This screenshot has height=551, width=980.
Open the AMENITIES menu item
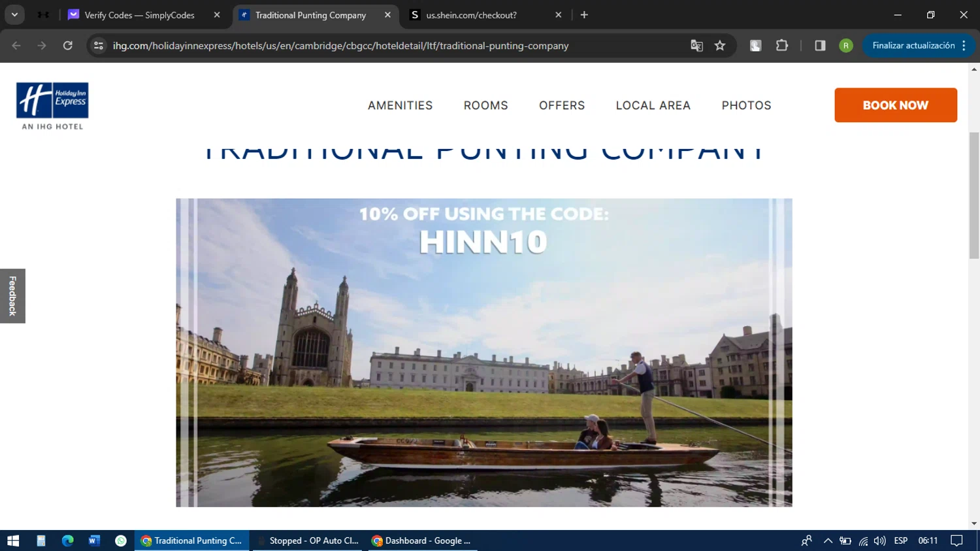(400, 105)
